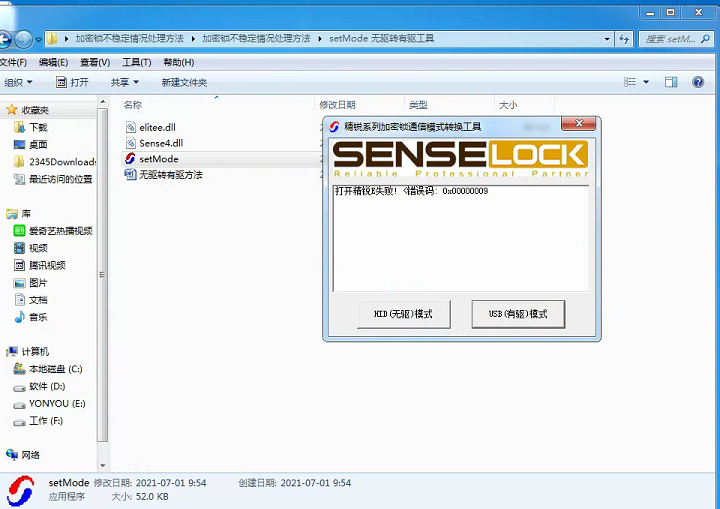Open the 编辑(E) menu
720x509 pixels.
(53, 62)
